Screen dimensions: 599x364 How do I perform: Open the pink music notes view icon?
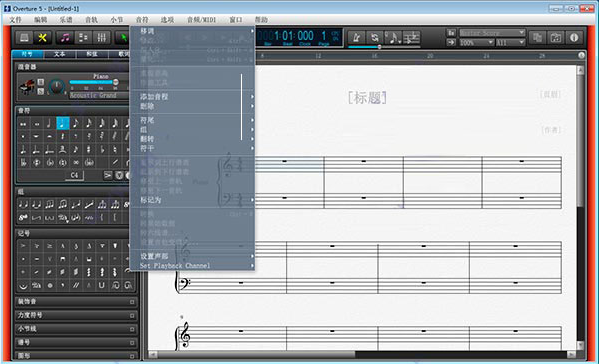click(x=65, y=37)
